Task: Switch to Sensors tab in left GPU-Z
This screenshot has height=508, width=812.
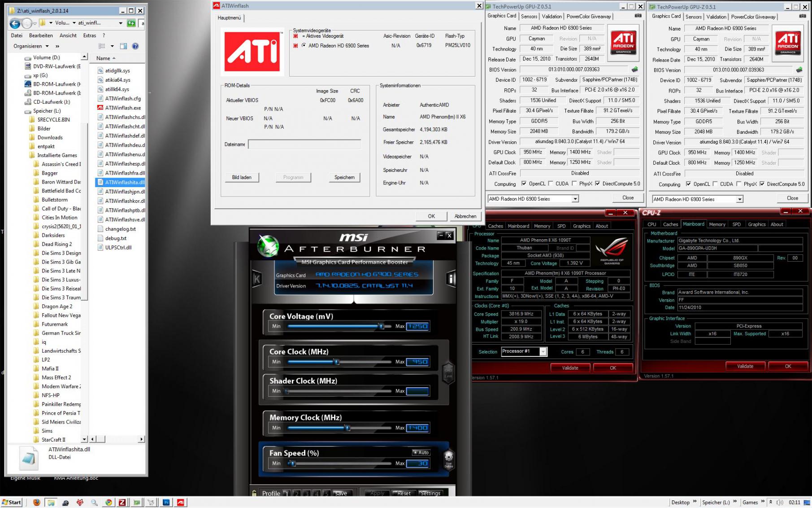Action: click(x=529, y=16)
